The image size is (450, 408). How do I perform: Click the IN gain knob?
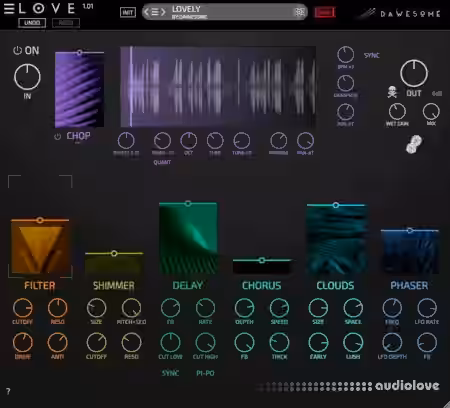pyautogui.click(x=27, y=77)
